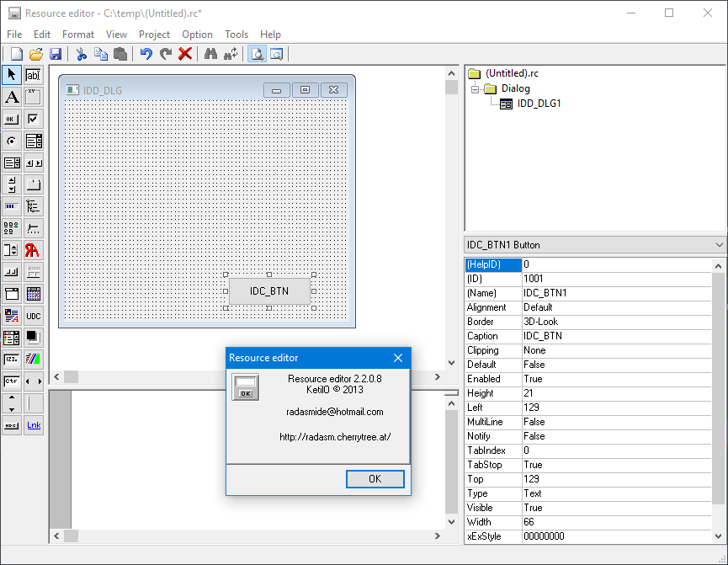Image resolution: width=728 pixels, height=565 pixels.
Task: Click the progress bar control tool
Action: click(x=12, y=206)
